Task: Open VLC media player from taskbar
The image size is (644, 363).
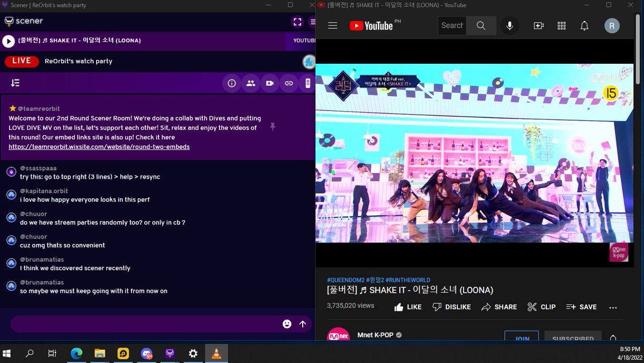Action: (216, 353)
